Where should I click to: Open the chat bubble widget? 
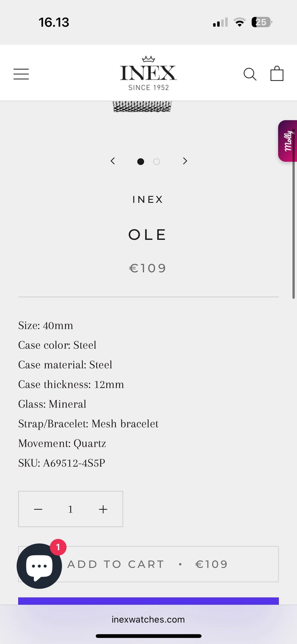[x=39, y=566]
